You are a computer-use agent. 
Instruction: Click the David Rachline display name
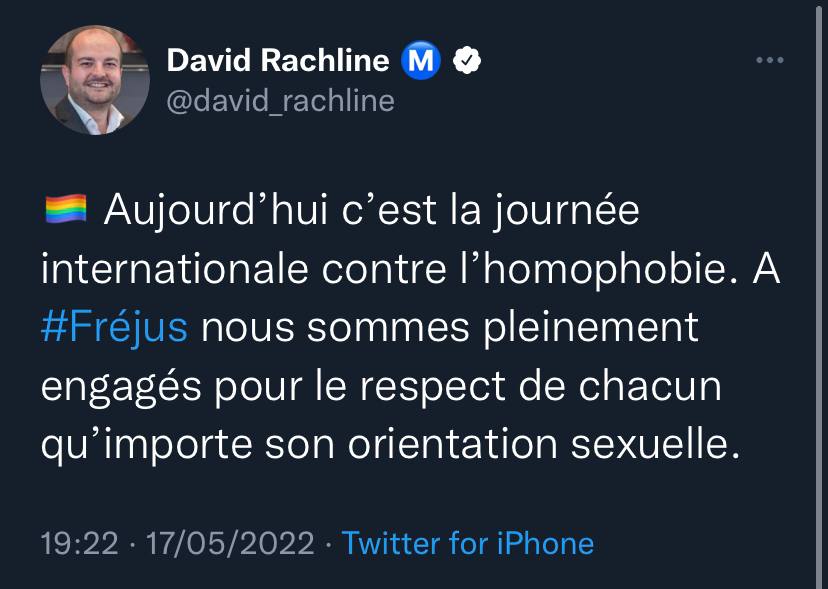[277, 61]
